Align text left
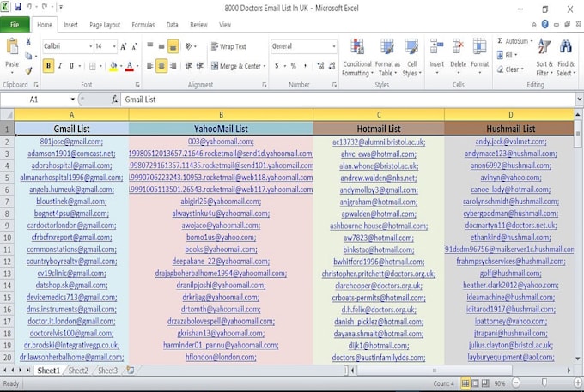 [150, 66]
